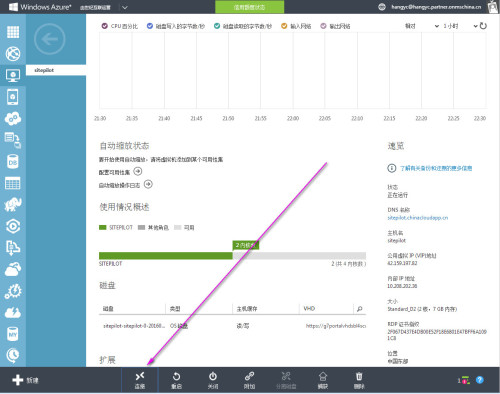Open the SQL Databases DB icon
500x394 pixels.
13,162
